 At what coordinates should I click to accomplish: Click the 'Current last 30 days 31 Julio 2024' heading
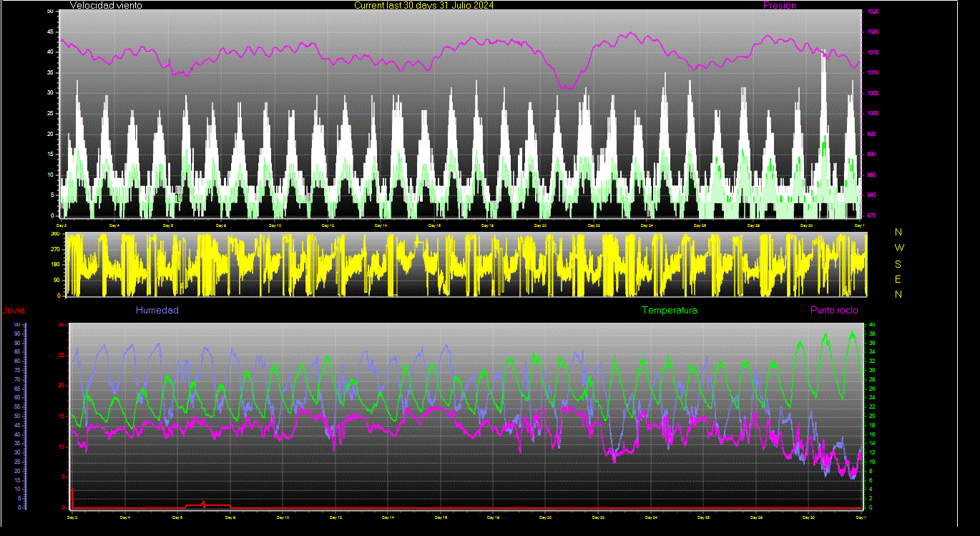tap(423, 5)
